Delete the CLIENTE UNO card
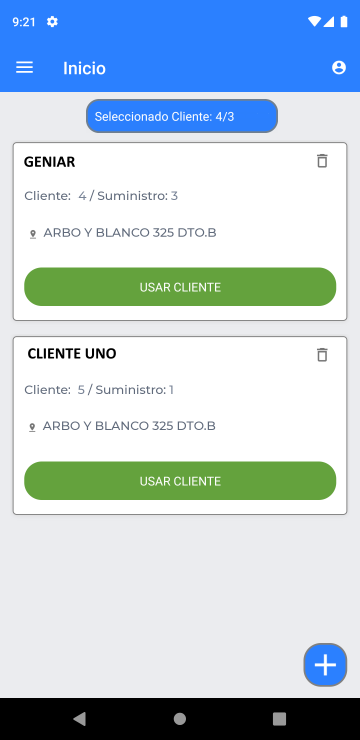360x740 pixels. 322,354
